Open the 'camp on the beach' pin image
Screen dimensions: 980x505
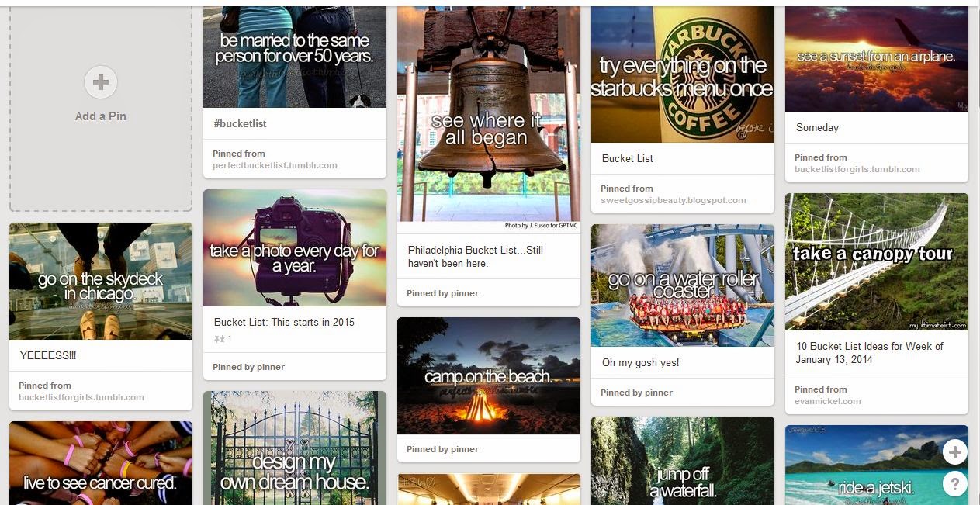[489, 375]
